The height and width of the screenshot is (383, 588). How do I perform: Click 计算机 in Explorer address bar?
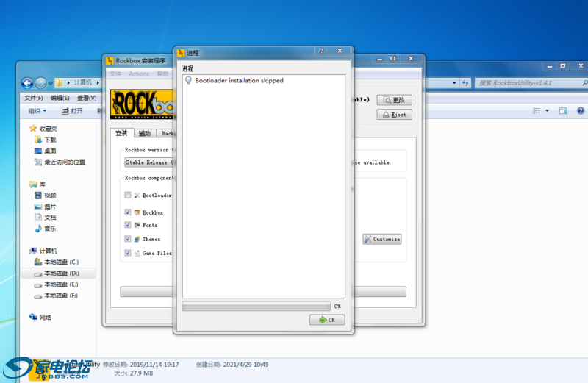(83, 82)
